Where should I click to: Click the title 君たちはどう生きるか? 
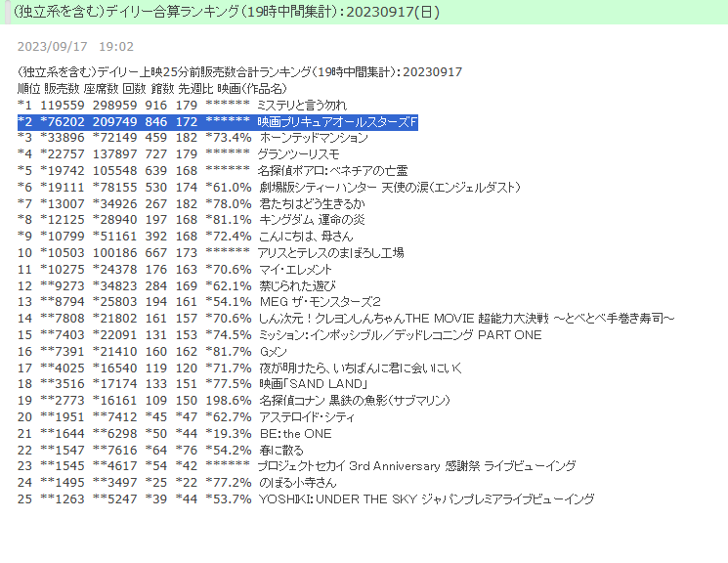tap(312, 203)
